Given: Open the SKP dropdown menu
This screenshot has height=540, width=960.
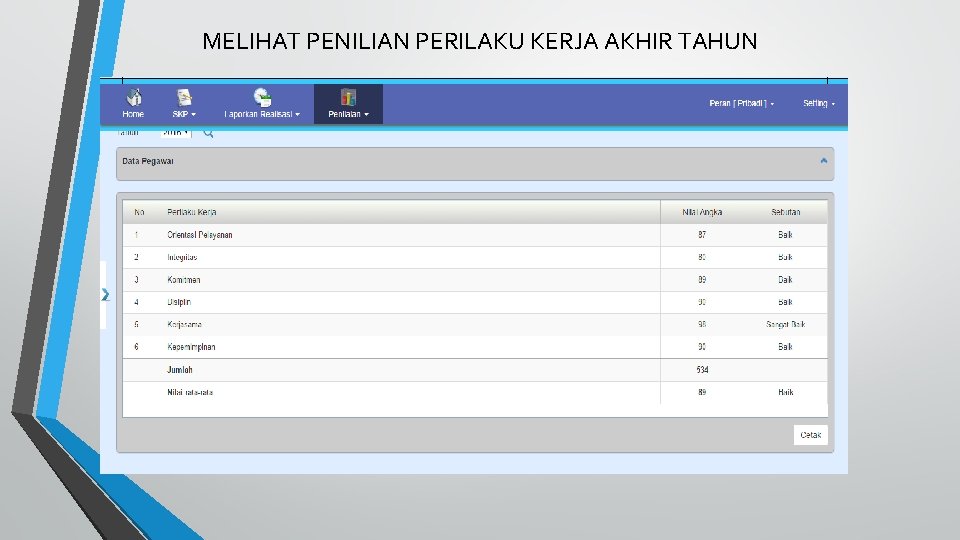Looking at the screenshot, I should click(x=184, y=114).
